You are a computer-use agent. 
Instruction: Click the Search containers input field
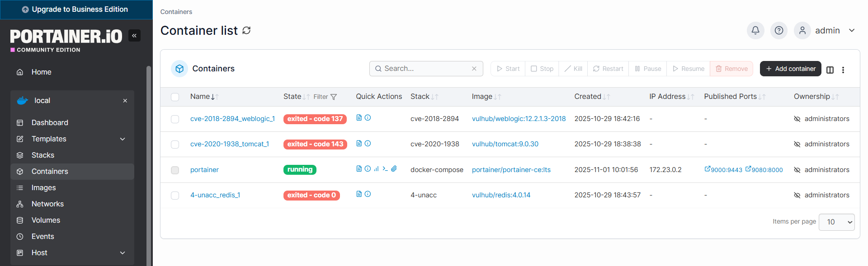(x=426, y=69)
